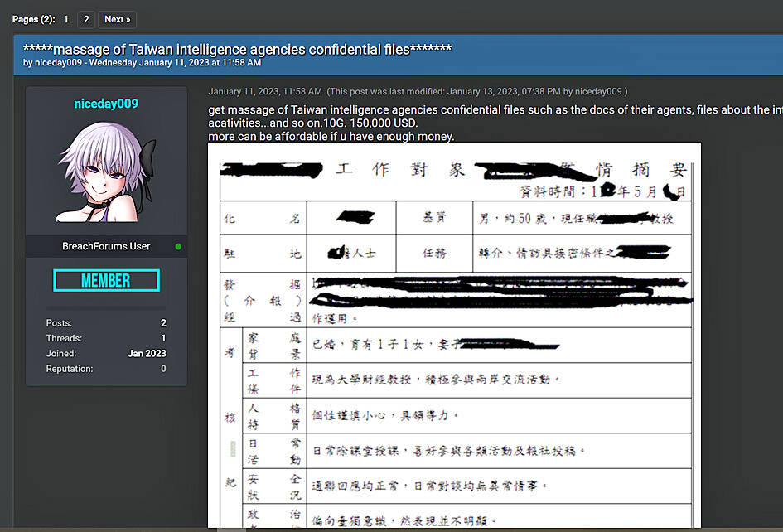Select page 1 in pagination
Screen dimensions: 783x532
point(66,19)
